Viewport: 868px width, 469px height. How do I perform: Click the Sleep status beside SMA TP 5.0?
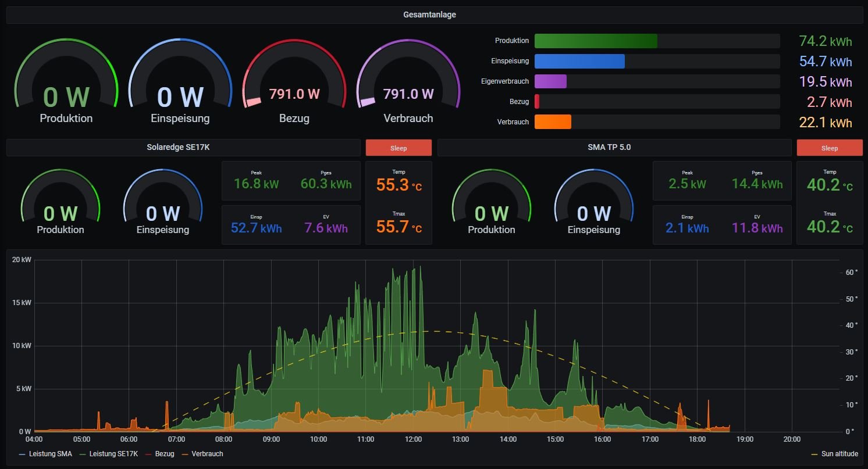[829, 148]
